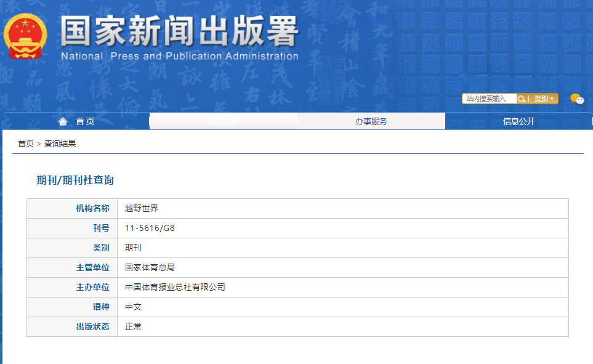This screenshot has height=364, width=593.
Task: Click the national emblem logo
Action: (x=25, y=36)
